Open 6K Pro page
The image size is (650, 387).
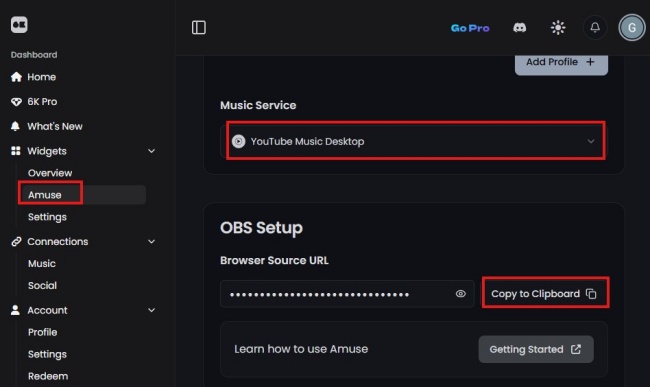(x=42, y=102)
